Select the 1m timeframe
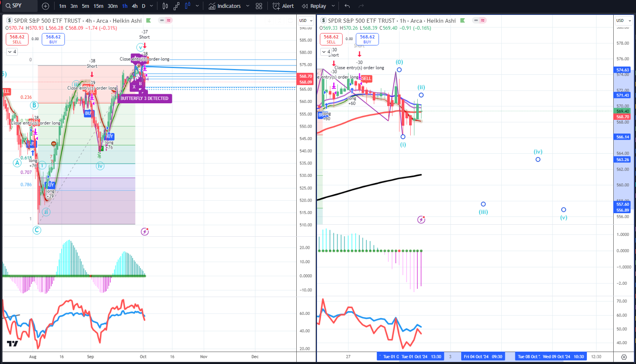The height and width of the screenshot is (364, 636). (x=62, y=6)
